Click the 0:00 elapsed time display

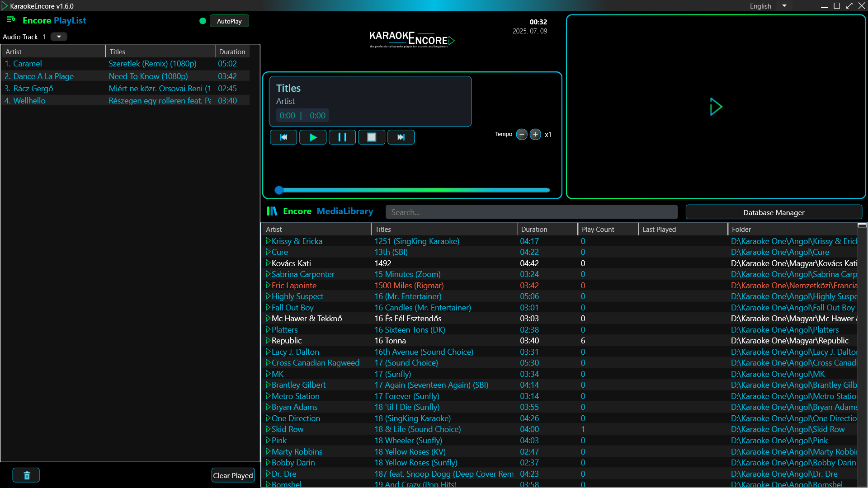tap(287, 116)
